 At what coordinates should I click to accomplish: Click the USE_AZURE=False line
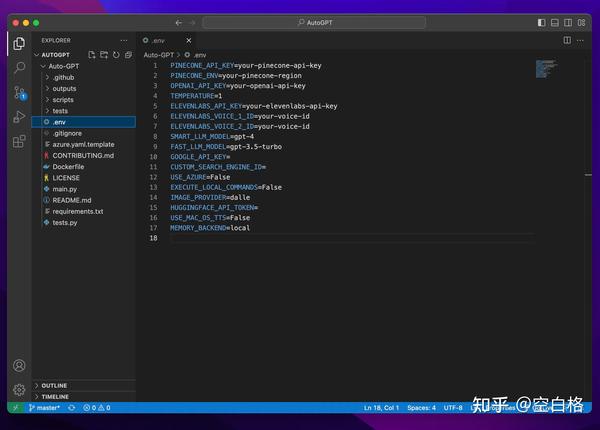pyautogui.click(x=200, y=177)
